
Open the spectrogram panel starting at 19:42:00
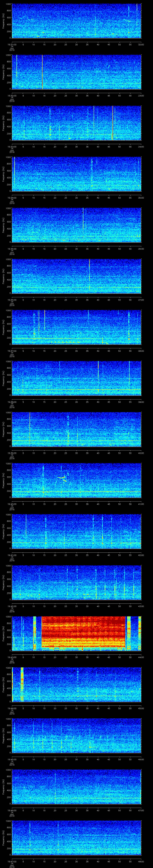77,582
